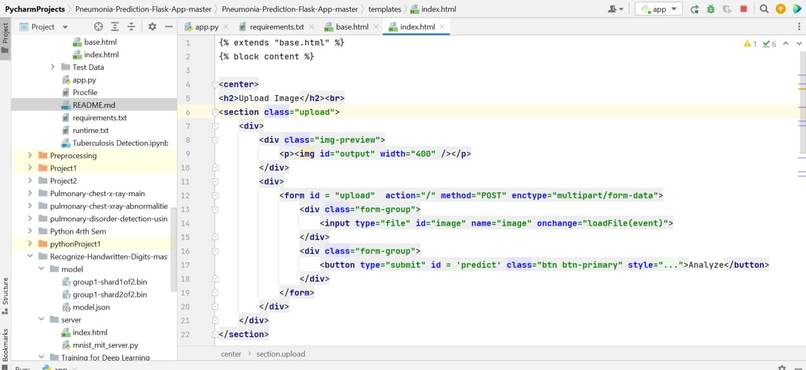Expand the Project2 folder
The width and height of the screenshot is (806, 370).
(x=30, y=180)
